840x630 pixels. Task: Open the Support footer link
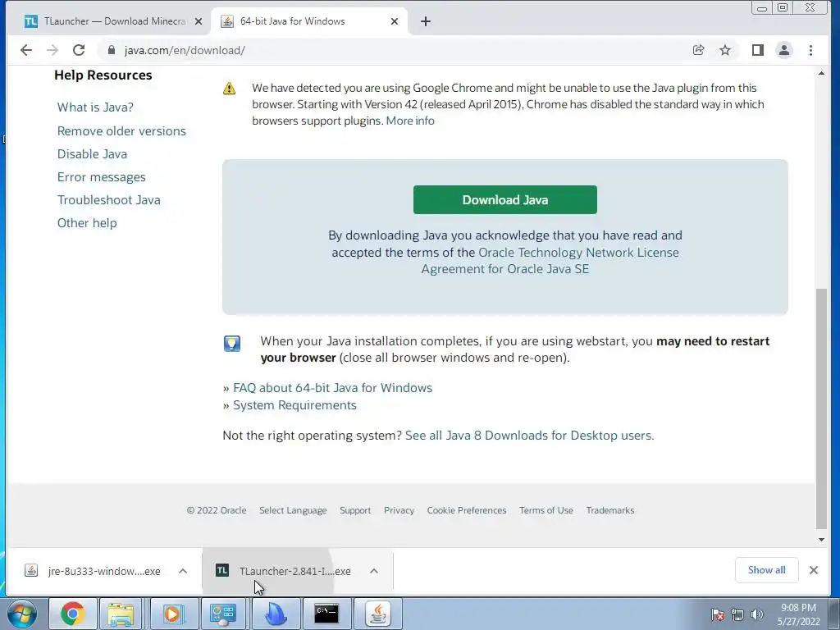click(355, 510)
